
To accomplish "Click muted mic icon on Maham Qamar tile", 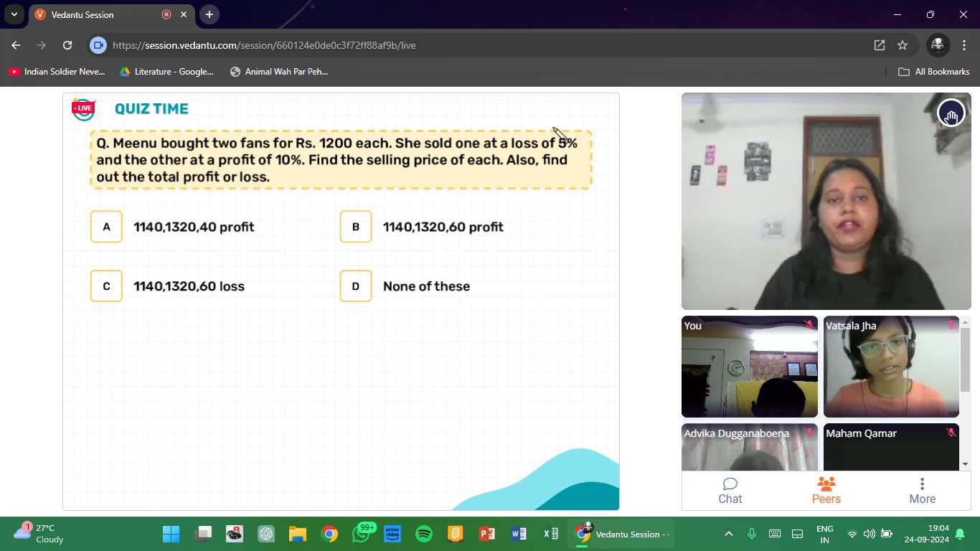I will tap(951, 433).
